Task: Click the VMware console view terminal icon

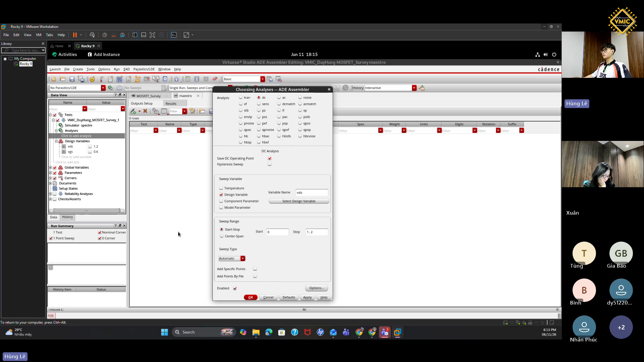Action: point(174,35)
